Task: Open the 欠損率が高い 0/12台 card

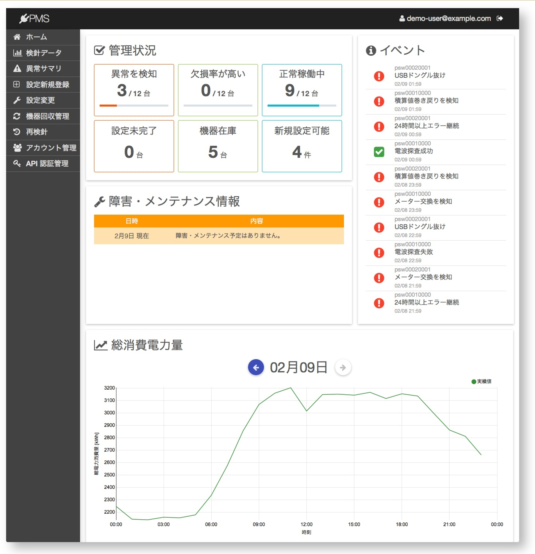Action: 218,90
